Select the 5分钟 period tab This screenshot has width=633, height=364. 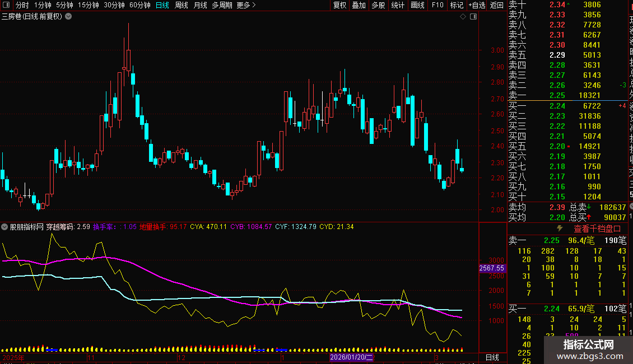click(64, 5)
